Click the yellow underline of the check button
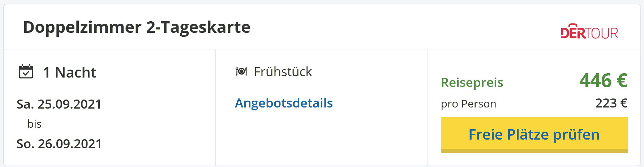 point(534,151)
